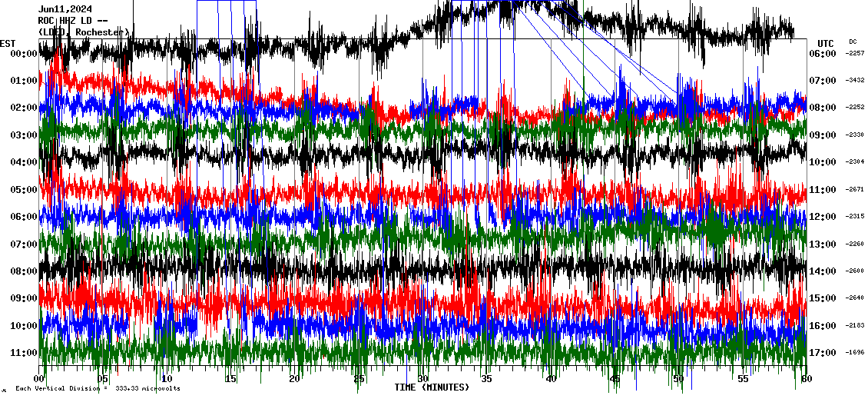Click the UTC axis heading

pos(826,43)
